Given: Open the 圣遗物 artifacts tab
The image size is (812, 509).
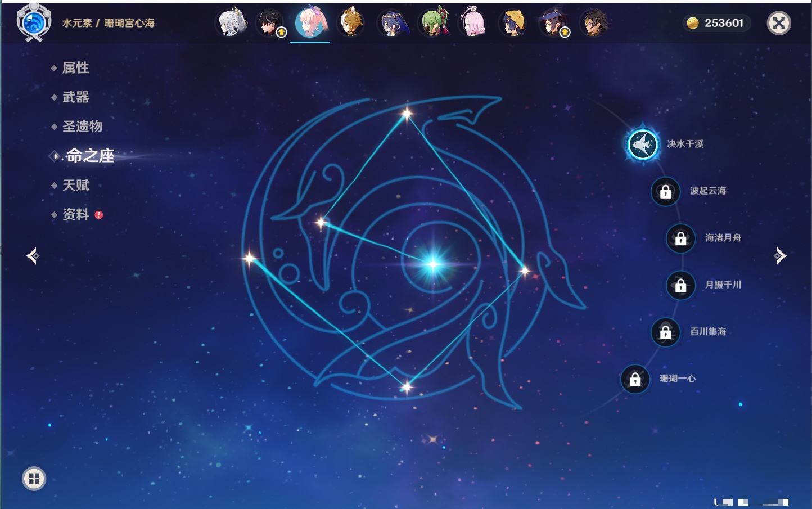Looking at the screenshot, I should [x=82, y=127].
